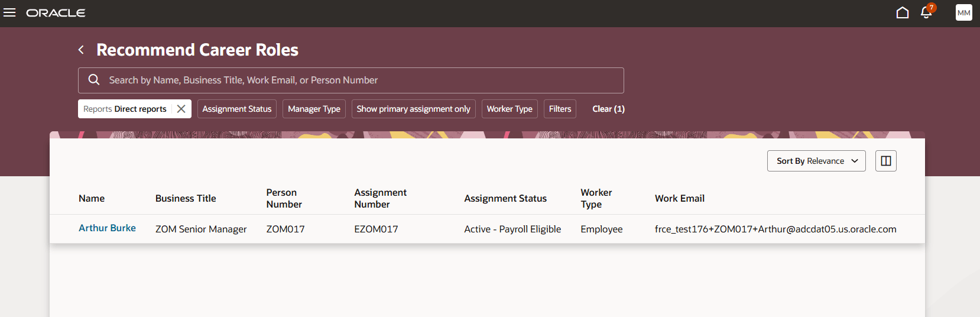
Task: Click the Person Number column header
Action: pyautogui.click(x=284, y=199)
